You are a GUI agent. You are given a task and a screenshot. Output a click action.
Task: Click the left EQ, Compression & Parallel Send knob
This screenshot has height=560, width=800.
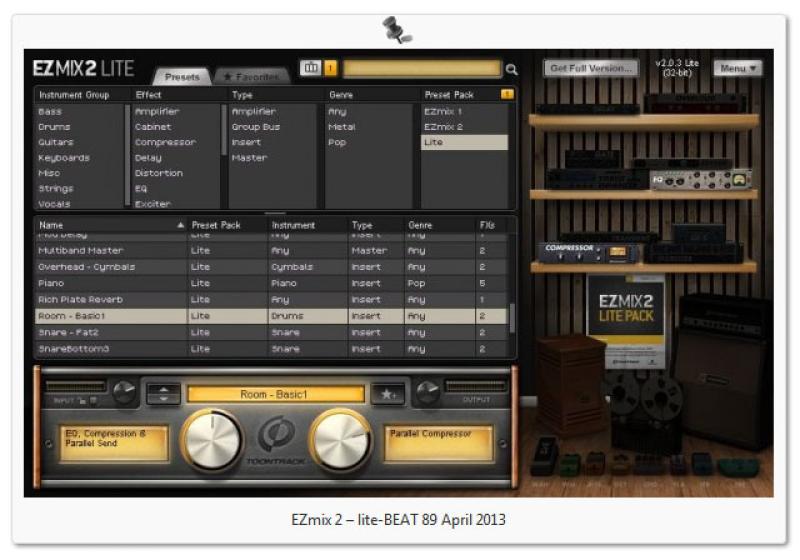[x=212, y=439]
